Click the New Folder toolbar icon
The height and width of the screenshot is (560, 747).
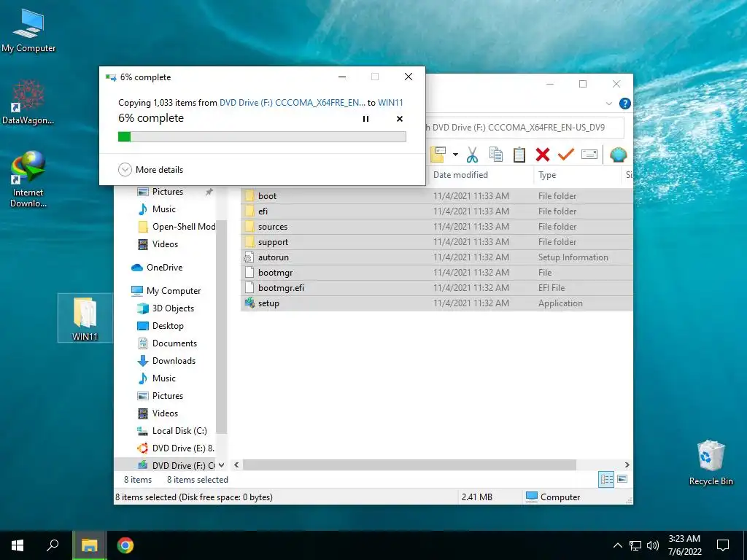(438, 155)
